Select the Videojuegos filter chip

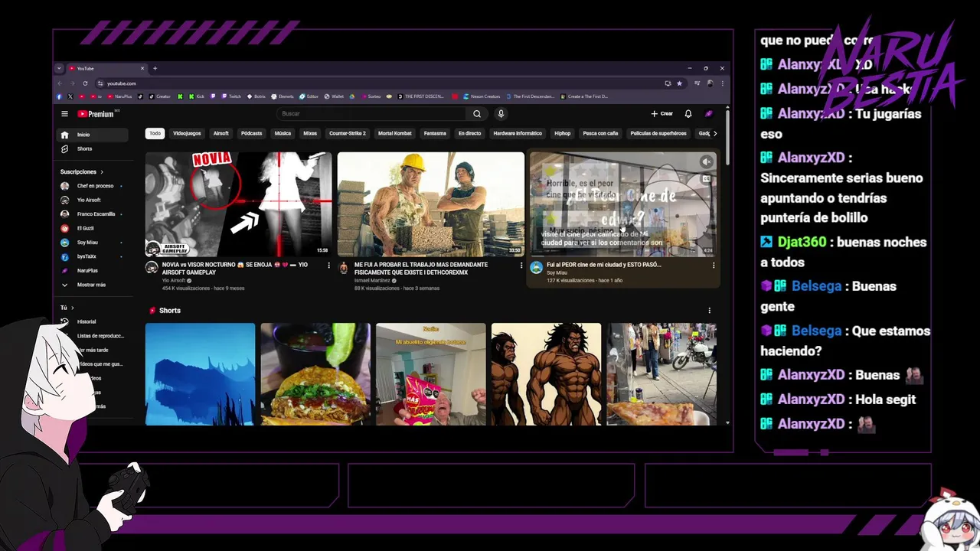(187, 133)
